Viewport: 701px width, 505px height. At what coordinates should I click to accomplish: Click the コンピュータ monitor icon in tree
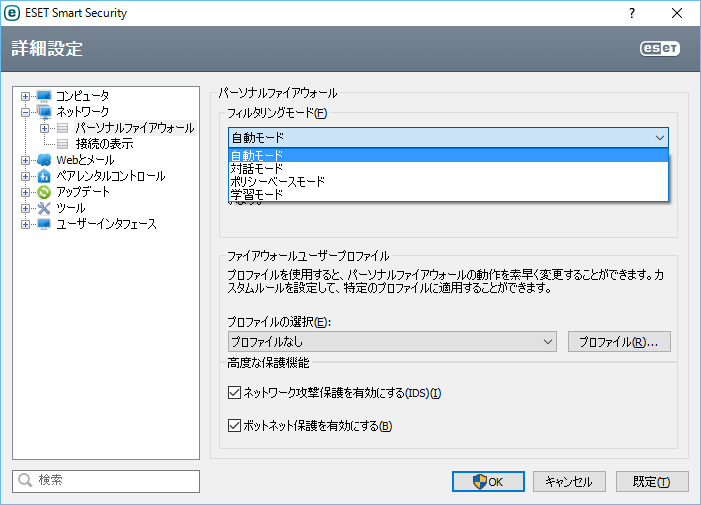point(44,96)
